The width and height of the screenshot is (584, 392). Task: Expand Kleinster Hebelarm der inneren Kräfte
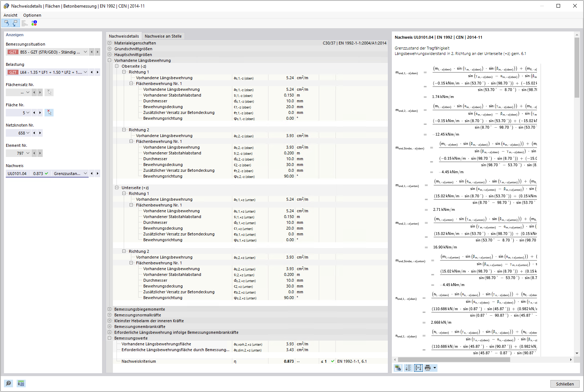[x=109, y=321]
